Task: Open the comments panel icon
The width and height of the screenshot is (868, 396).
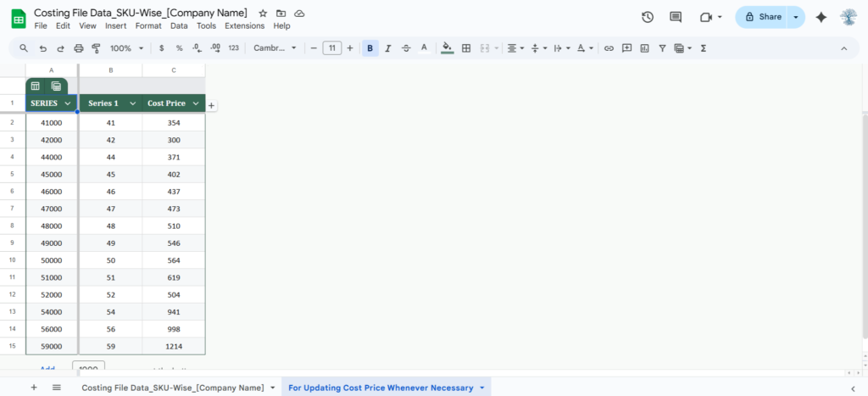Action: [676, 17]
